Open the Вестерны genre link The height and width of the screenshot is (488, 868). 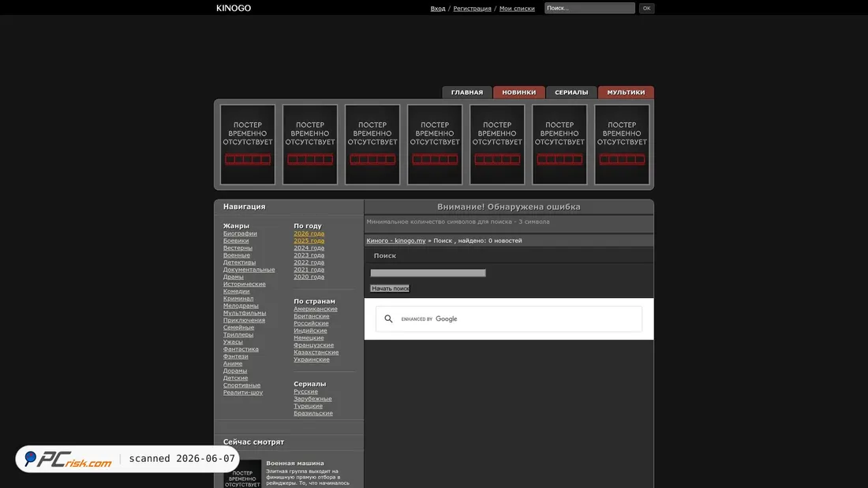click(238, 248)
